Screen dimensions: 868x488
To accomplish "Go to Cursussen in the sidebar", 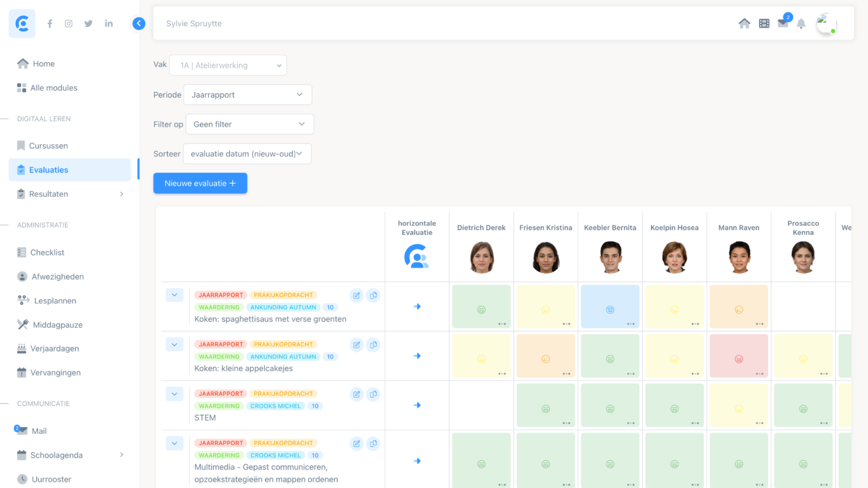I will click(48, 146).
